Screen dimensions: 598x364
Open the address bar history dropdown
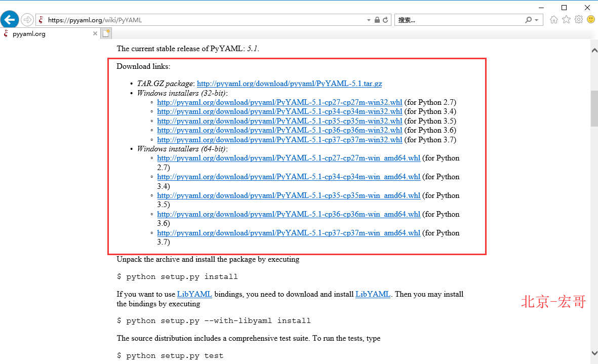pos(369,19)
